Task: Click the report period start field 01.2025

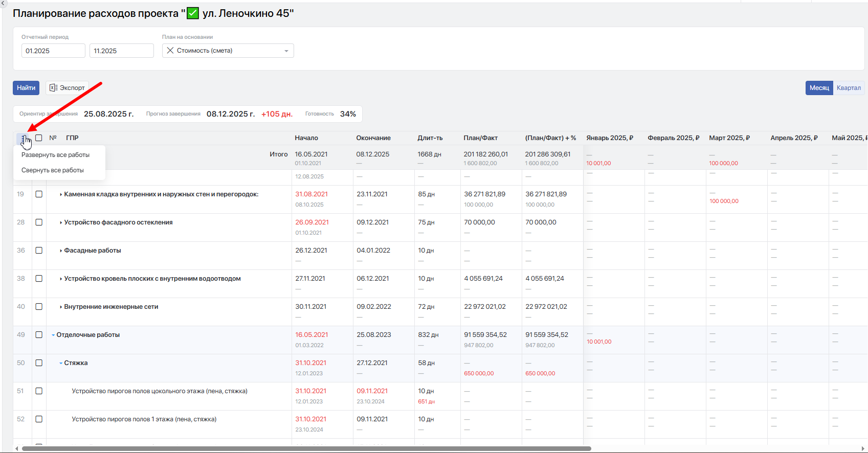Action: click(x=53, y=51)
